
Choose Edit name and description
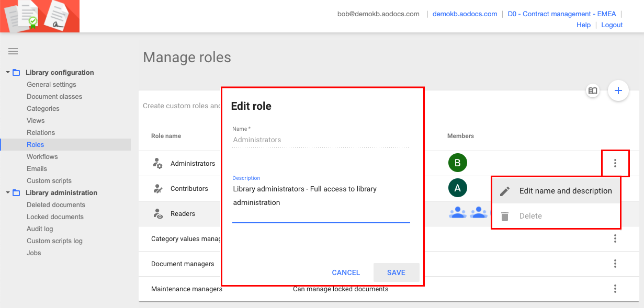click(x=556, y=191)
